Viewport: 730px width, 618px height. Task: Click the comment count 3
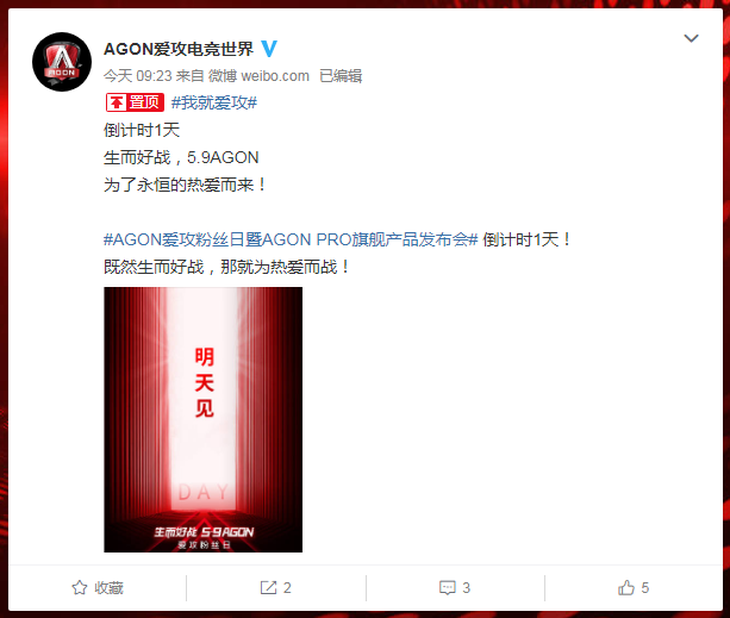click(x=466, y=588)
